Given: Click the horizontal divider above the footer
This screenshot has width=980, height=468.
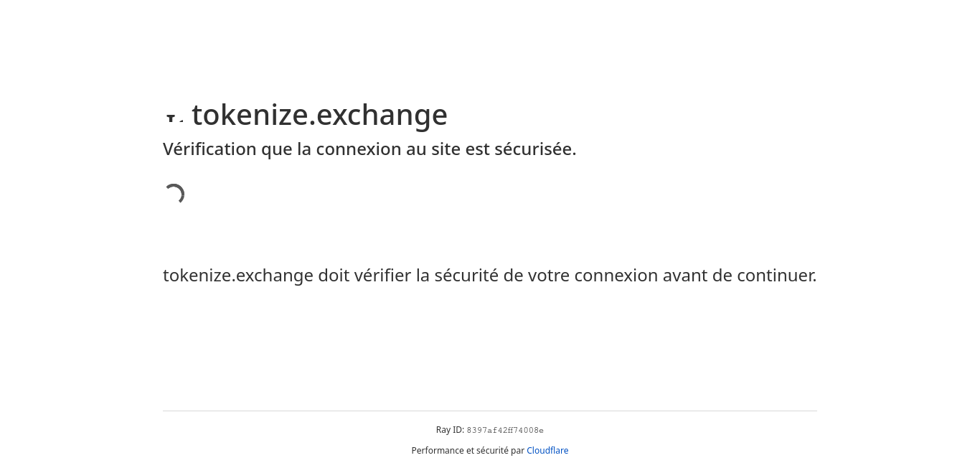Looking at the screenshot, I should pos(490,411).
